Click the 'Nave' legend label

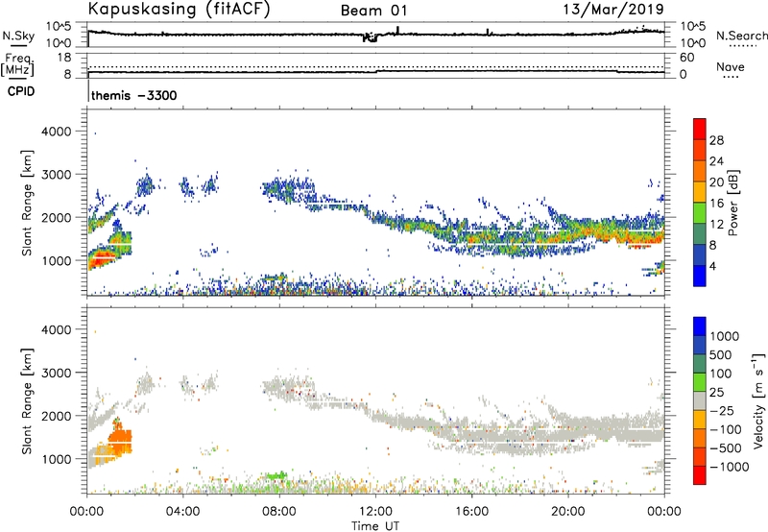pyautogui.click(x=731, y=66)
